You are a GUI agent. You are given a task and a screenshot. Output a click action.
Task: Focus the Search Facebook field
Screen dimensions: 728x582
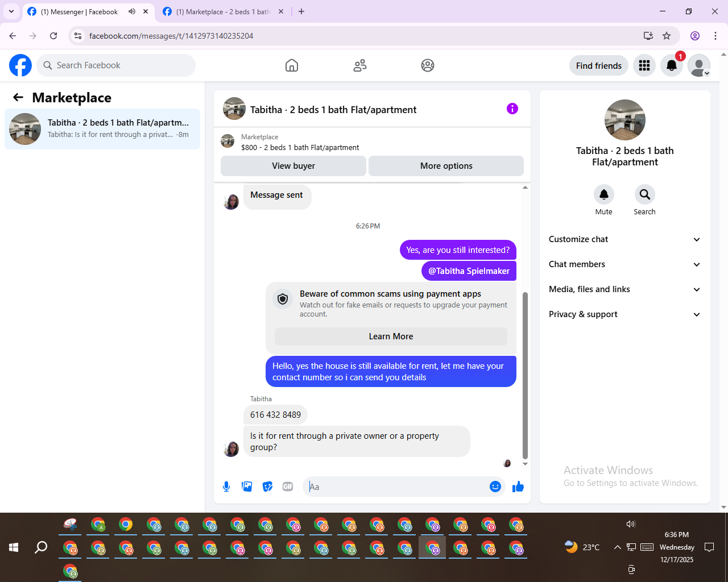[x=116, y=65]
